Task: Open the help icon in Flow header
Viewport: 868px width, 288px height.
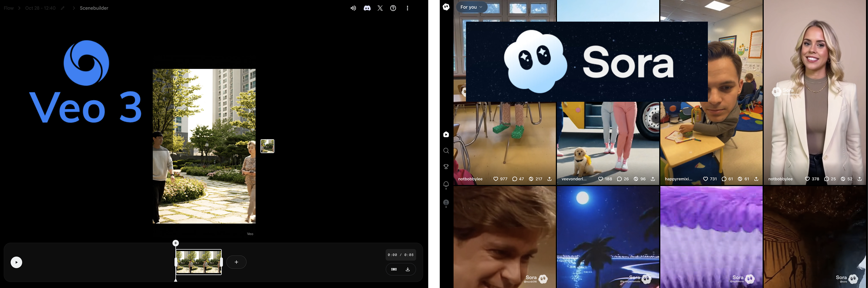Action: coord(393,8)
